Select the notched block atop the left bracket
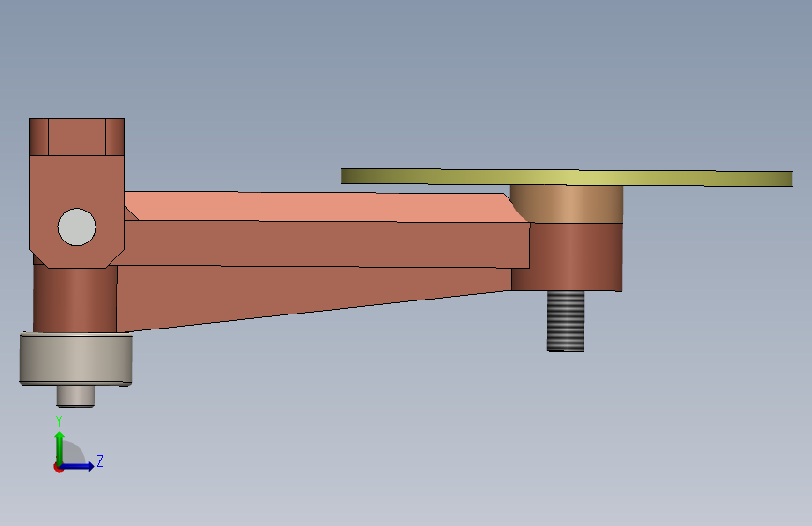 (77, 138)
